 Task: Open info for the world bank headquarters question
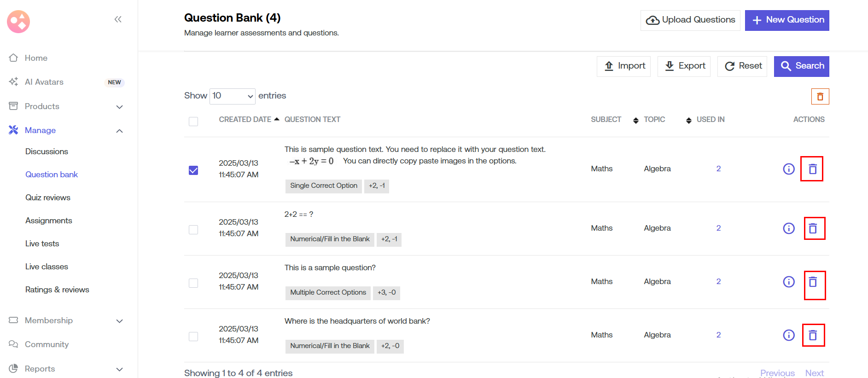coord(788,335)
